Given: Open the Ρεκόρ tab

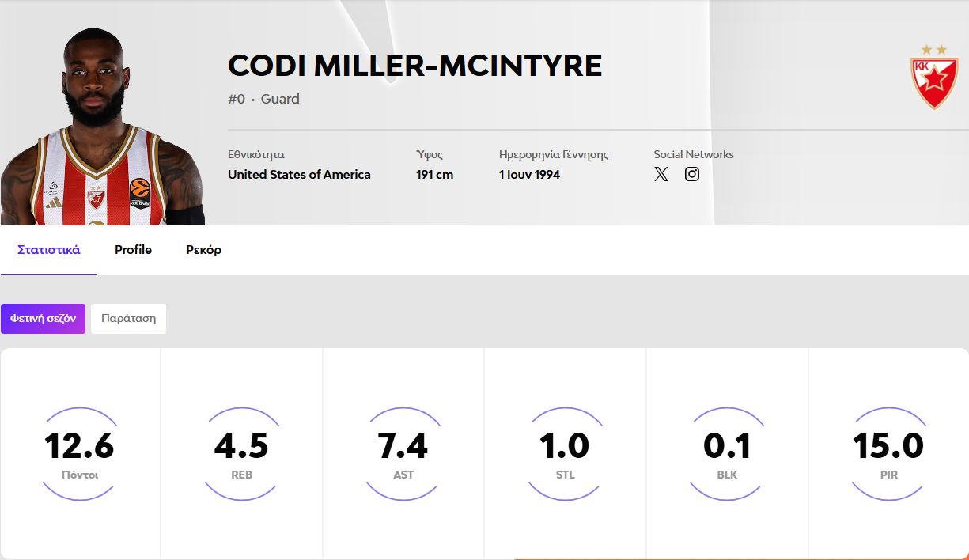Looking at the screenshot, I should tap(203, 250).
